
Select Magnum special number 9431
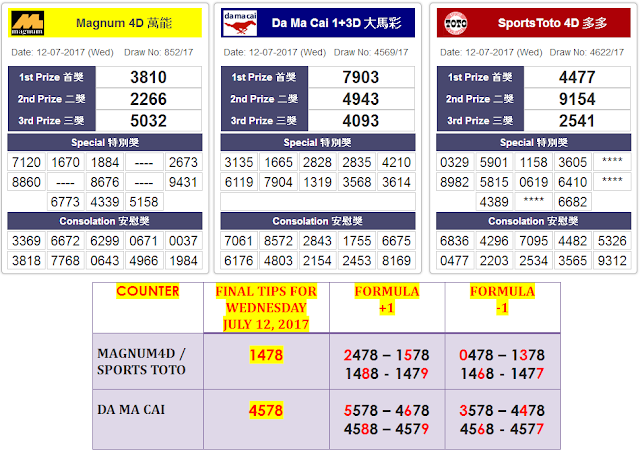(183, 182)
